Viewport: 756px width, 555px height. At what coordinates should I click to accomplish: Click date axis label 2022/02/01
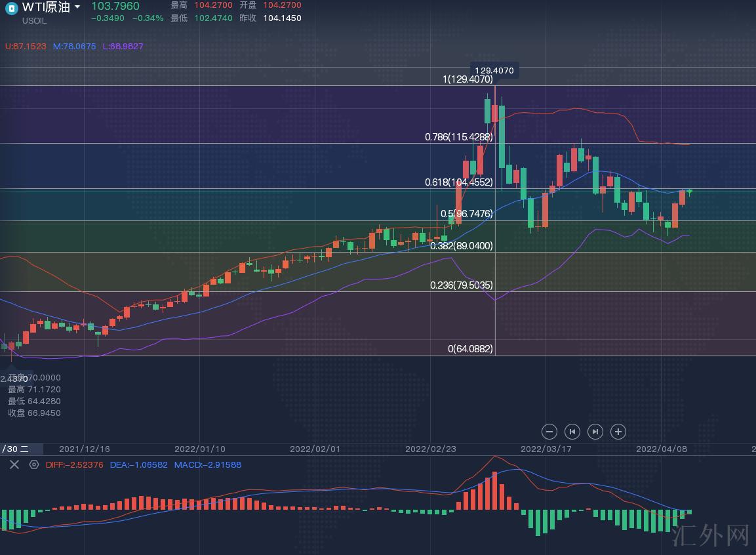(x=315, y=449)
